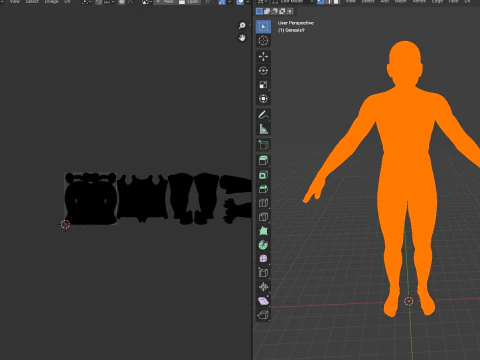Choose the Inset Faces tool

pyautogui.click(x=263, y=175)
